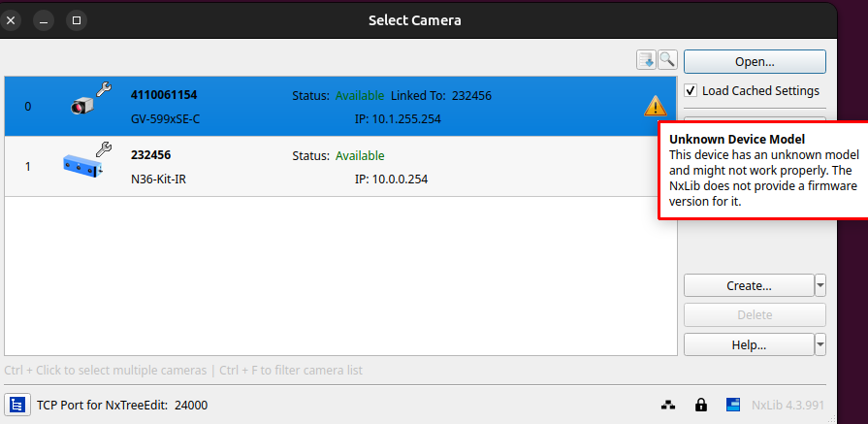Expand the Help button dropdown arrow
Screen dimensions: 868x424
820,344
